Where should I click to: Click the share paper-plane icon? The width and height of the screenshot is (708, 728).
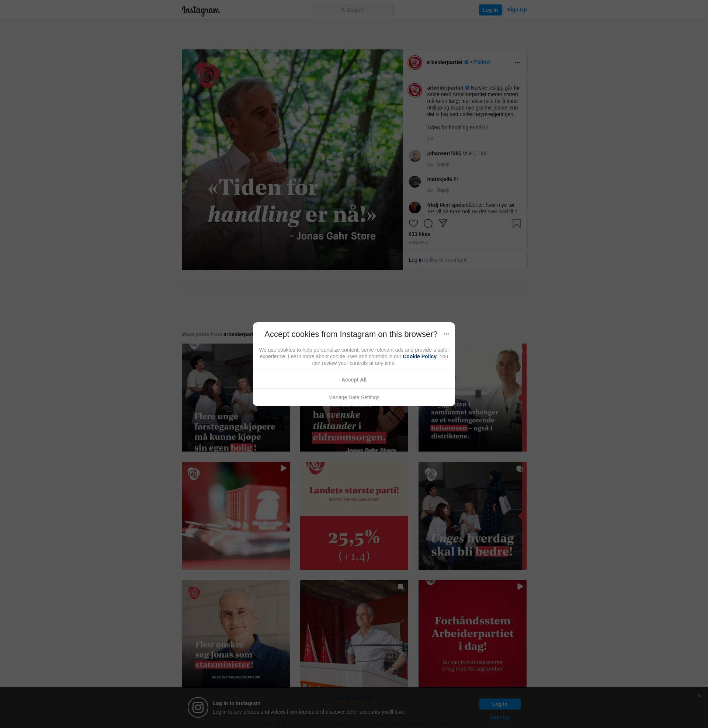click(x=442, y=223)
